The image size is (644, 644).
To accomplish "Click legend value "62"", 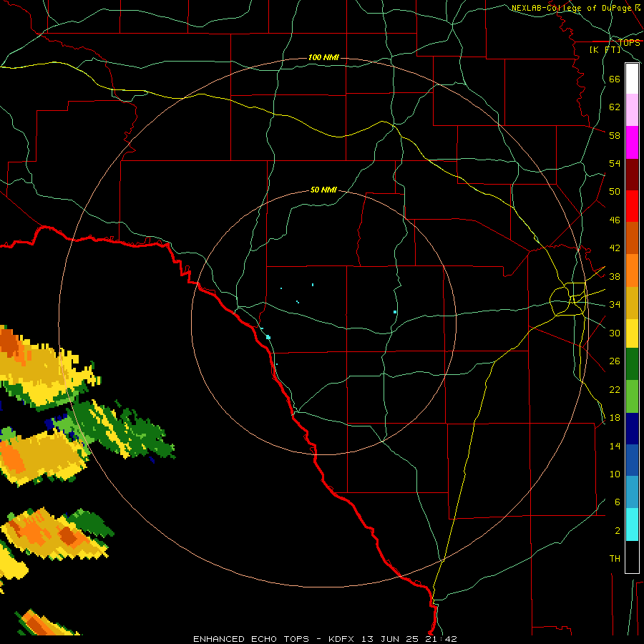I will coord(615,107).
